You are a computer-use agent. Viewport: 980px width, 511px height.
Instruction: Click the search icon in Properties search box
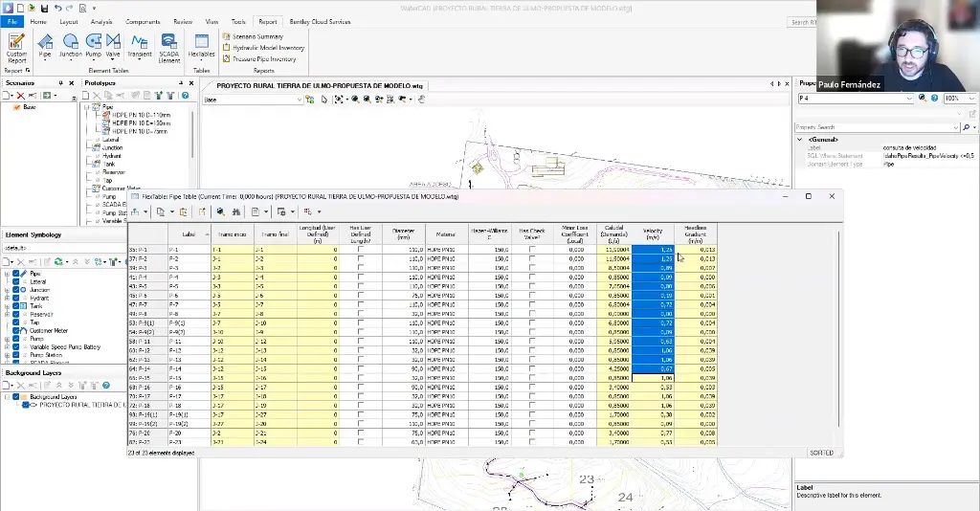tap(967, 127)
